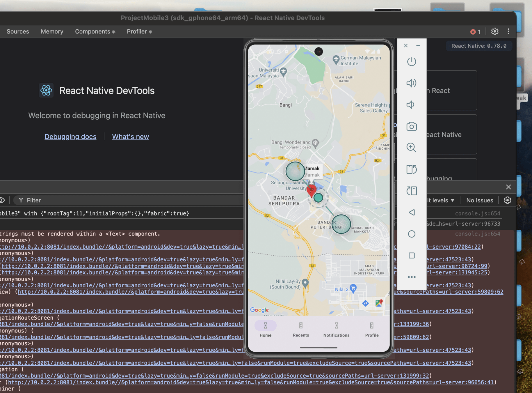This screenshot has width=532, height=393.
Task: Switch to the Sources tab
Action: 18,31
